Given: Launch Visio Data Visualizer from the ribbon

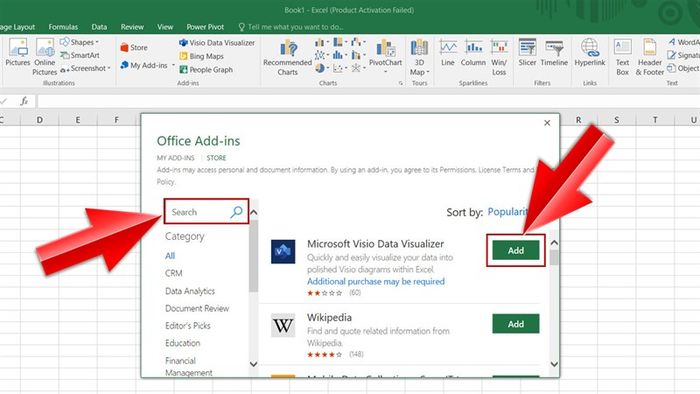Looking at the screenshot, I should (217, 43).
